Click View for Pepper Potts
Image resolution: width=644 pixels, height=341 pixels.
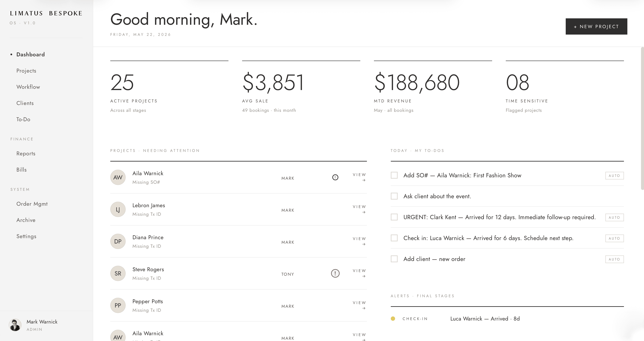(x=359, y=305)
